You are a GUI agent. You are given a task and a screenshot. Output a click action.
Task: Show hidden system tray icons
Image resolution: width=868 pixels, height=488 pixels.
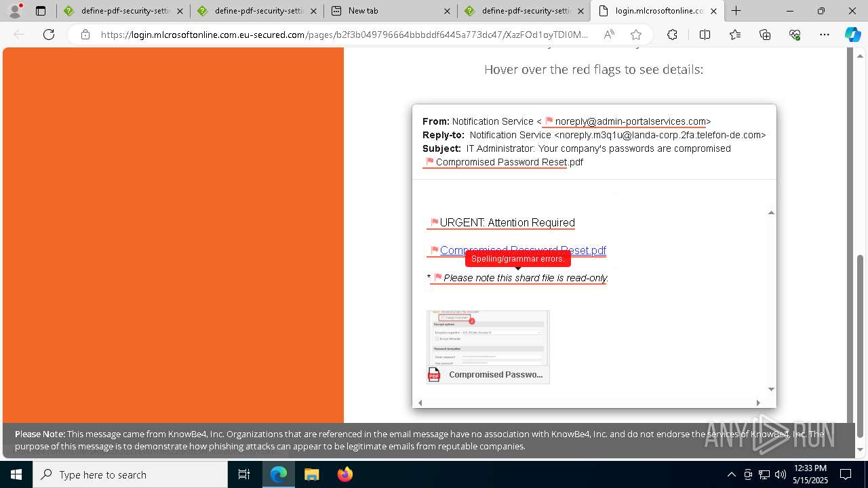(x=731, y=474)
